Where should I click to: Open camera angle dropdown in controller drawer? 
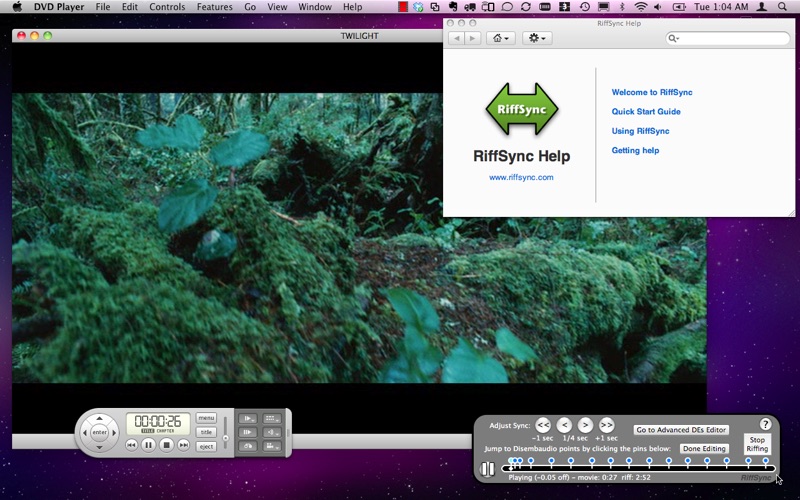[271, 446]
